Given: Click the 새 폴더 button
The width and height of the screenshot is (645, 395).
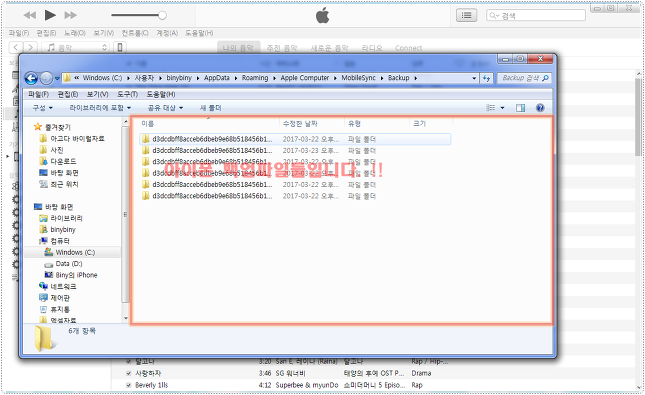Looking at the screenshot, I should tap(210, 108).
